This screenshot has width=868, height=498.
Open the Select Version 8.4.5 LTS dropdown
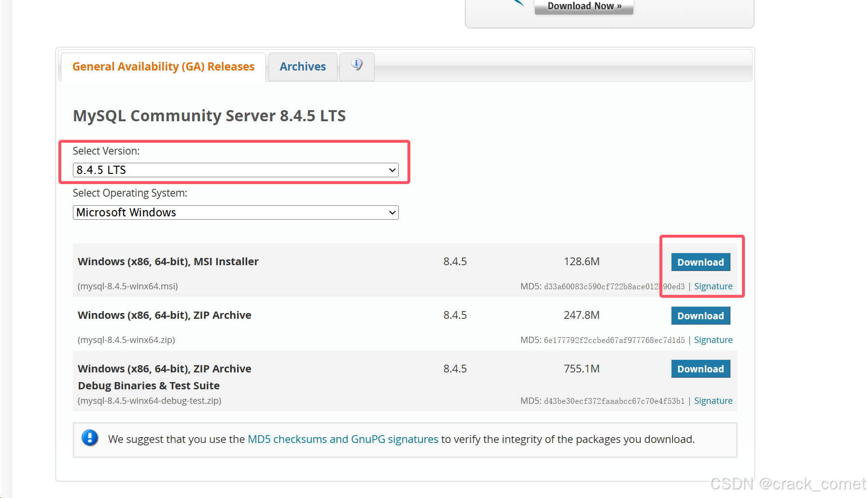click(x=236, y=170)
